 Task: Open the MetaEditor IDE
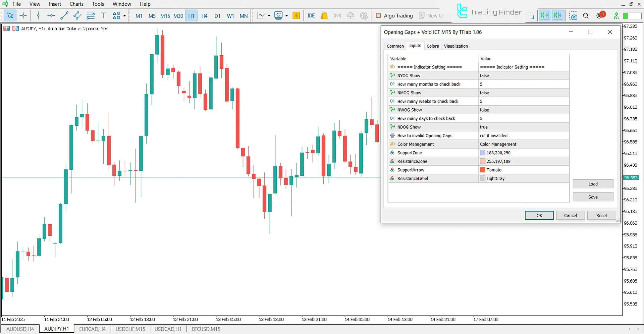tap(311, 15)
